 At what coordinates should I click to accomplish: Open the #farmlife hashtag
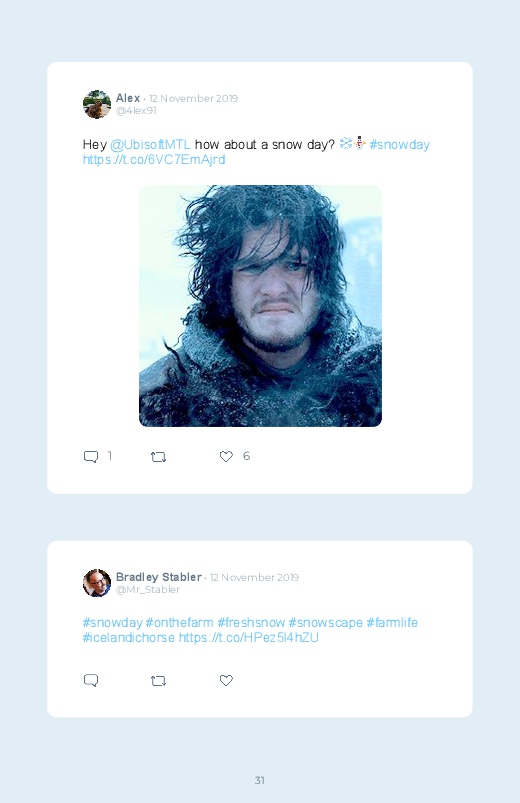tap(392, 623)
